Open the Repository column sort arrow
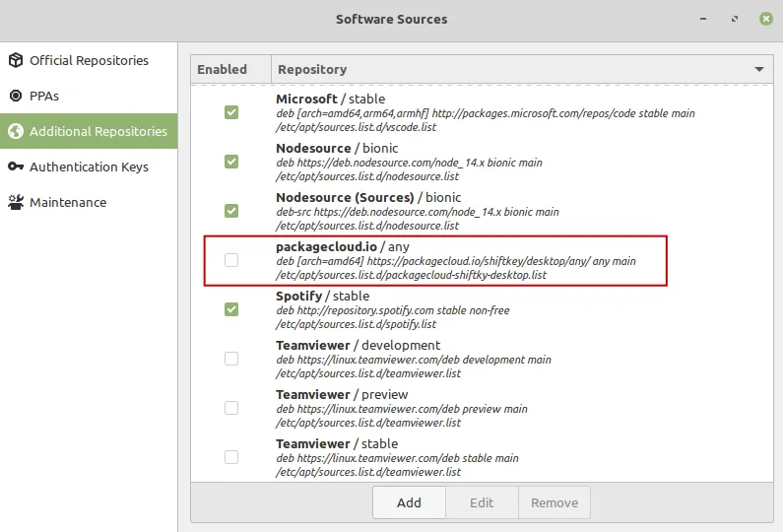This screenshot has height=532, width=783. click(759, 69)
